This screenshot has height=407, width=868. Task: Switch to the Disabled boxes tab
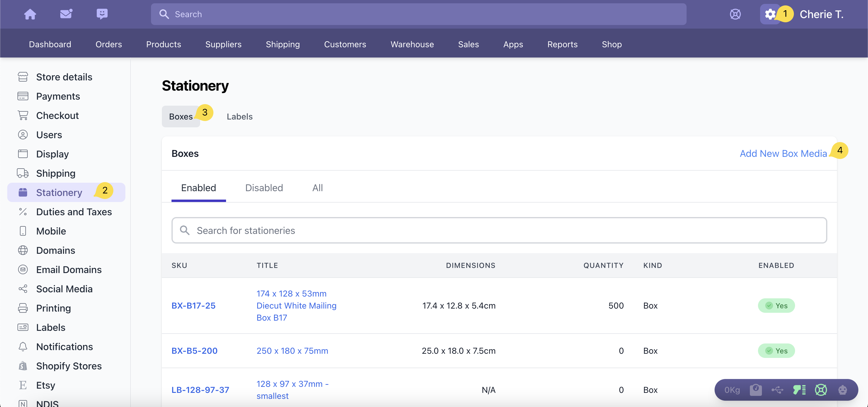point(264,188)
